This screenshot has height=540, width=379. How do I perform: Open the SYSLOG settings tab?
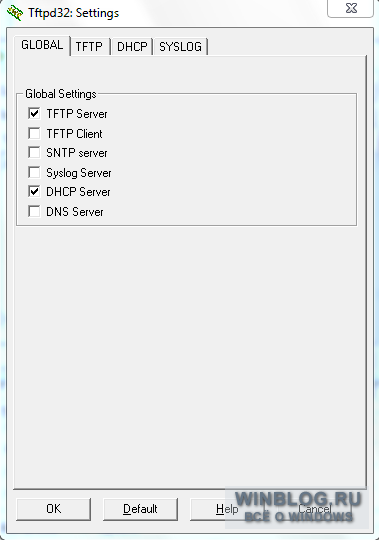pos(180,46)
